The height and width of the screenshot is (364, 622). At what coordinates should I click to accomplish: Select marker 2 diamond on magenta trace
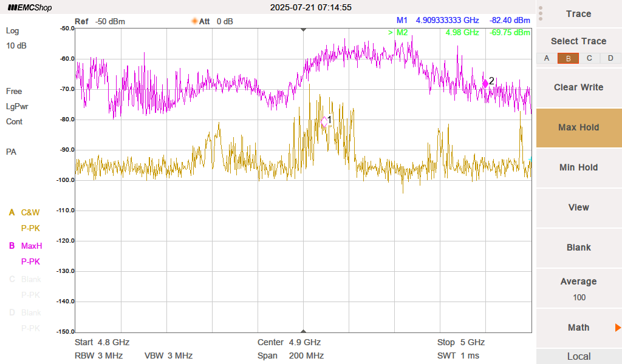(485, 83)
